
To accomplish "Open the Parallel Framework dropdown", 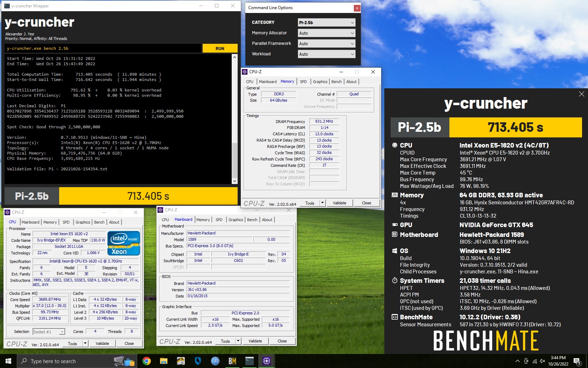I will point(326,43).
